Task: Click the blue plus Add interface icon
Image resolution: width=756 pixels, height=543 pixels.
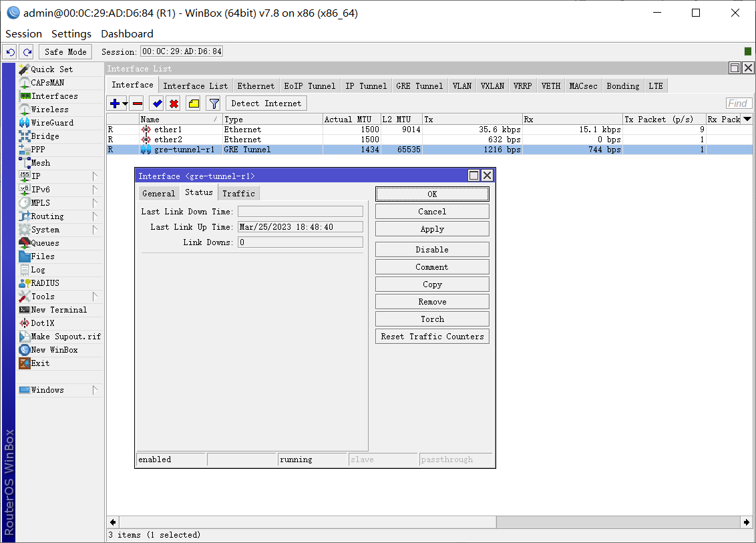Action: tap(115, 104)
